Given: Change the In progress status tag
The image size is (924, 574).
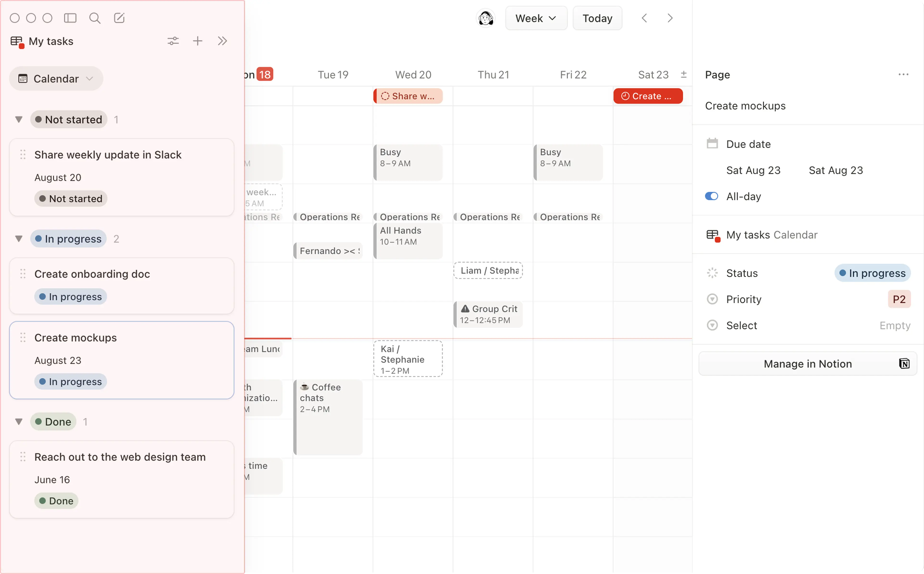Looking at the screenshot, I should coord(872,273).
